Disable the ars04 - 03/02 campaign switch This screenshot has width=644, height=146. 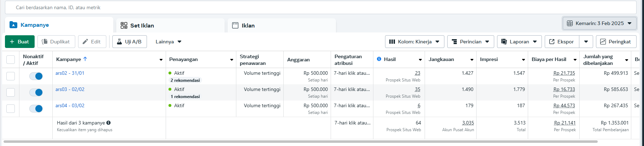pos(36,109)
